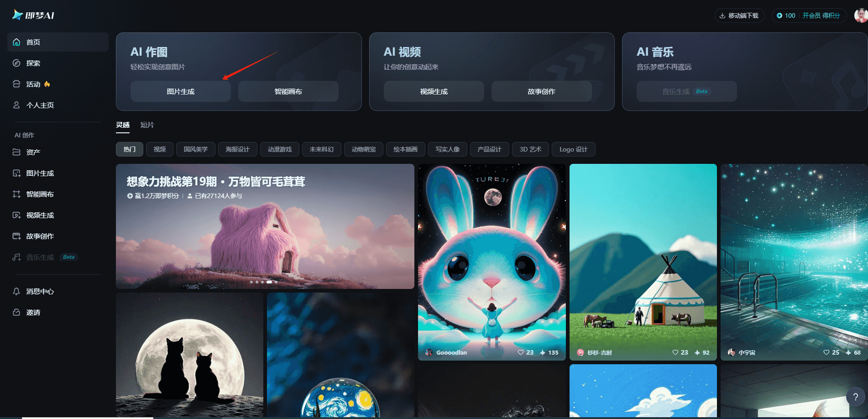868x419 pixels.
Task: Select the 绘本插画 filter tag
Action: pos(406,149)
